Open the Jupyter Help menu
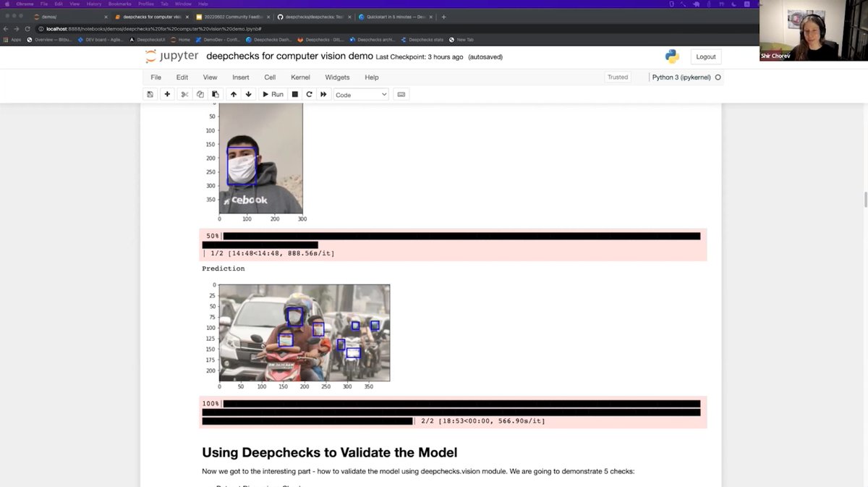This screenshot has height=487, width=868. [371, 77]
